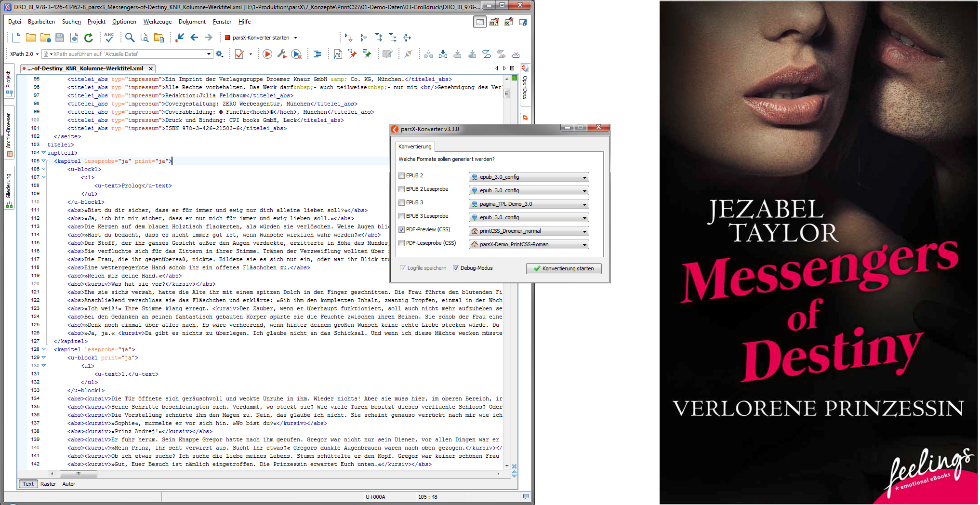The height and width of the screenshot is (505, 980).
Task: Select the Konvertierung tab in the converter dialog
Action: (x=415, y=146)
